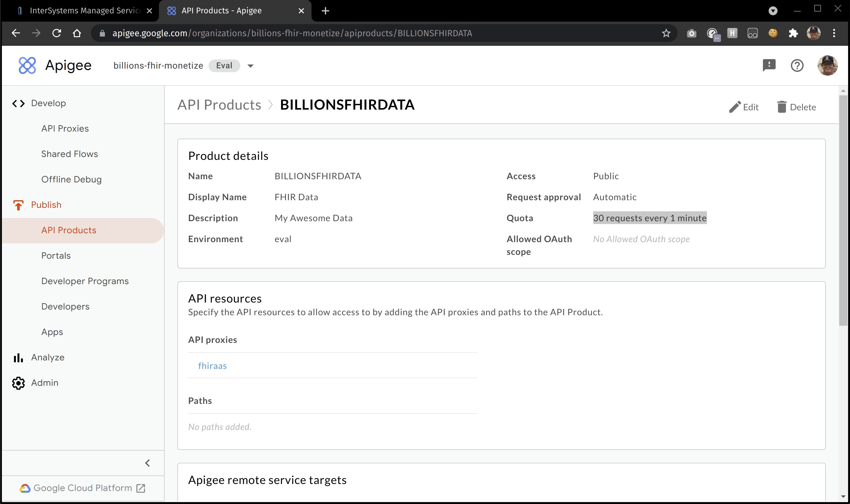
Task: Click the trash Delete icon
Action: [x=781, y=107]
